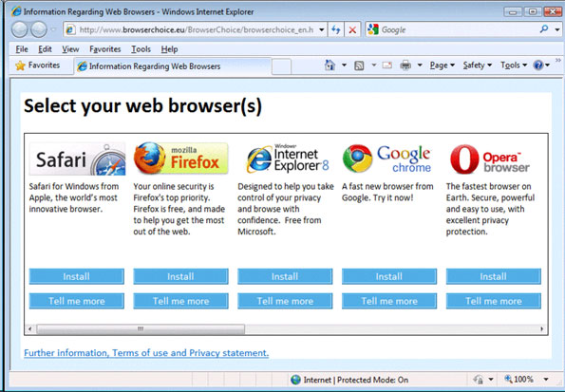Open the Favorites menu in menu bar

[104, 49]
